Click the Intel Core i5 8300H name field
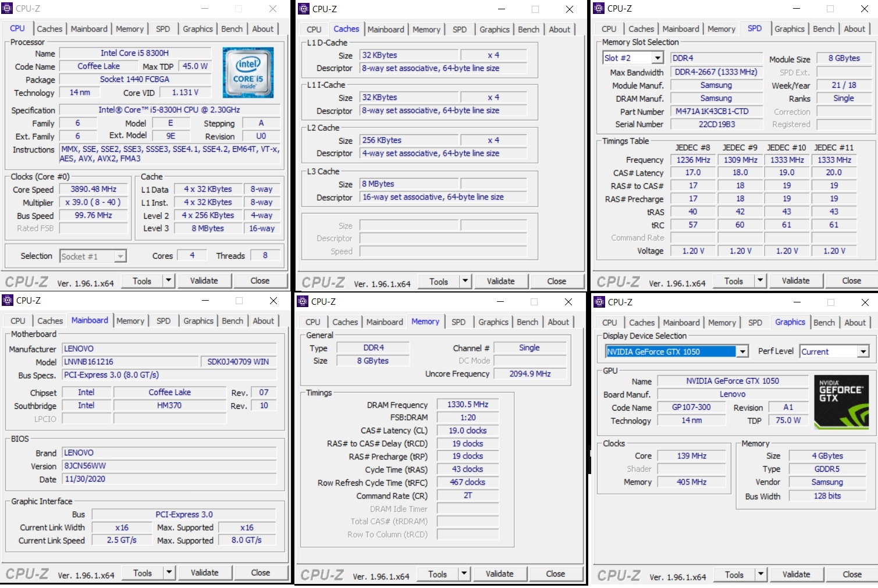Image resolution: width=878 pixels, height=588 pixels. click(x=134, y=53)
